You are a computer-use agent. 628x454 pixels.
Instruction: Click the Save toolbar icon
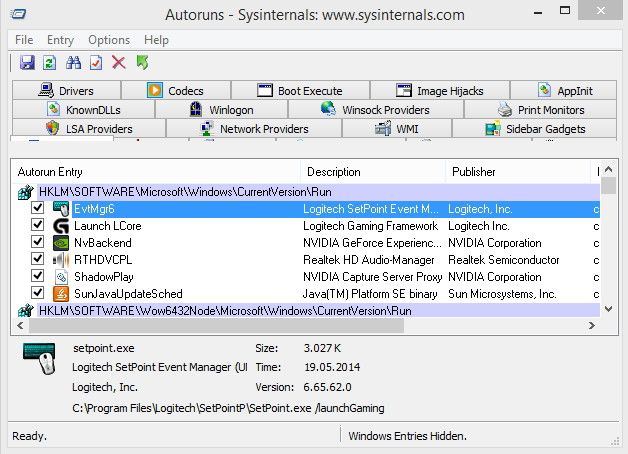coord(27,63)
